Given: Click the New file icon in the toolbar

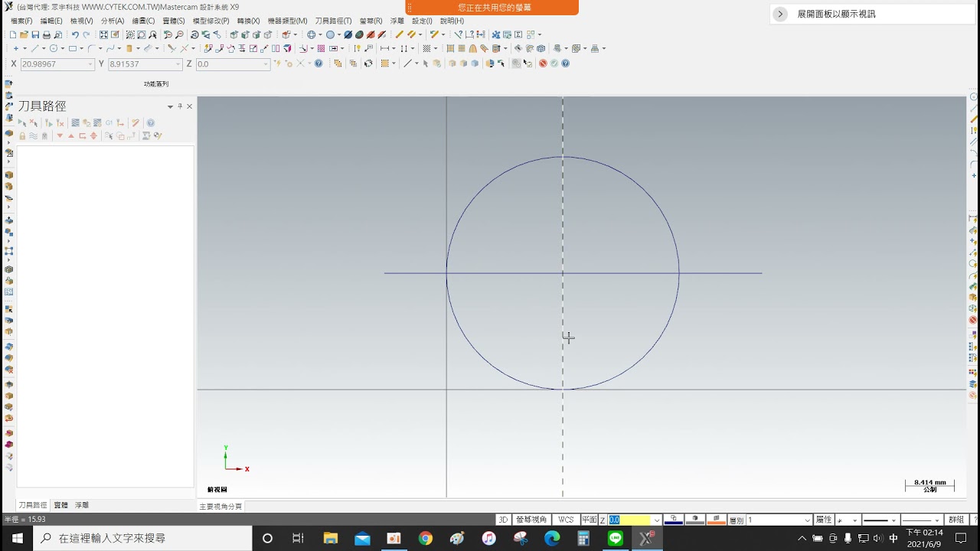Looking at the screenshot, I should click(13, 35).
